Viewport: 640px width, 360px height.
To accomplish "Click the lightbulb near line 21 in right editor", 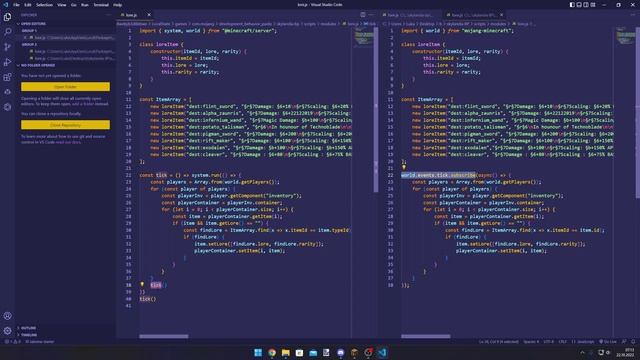I will (404, 167).
